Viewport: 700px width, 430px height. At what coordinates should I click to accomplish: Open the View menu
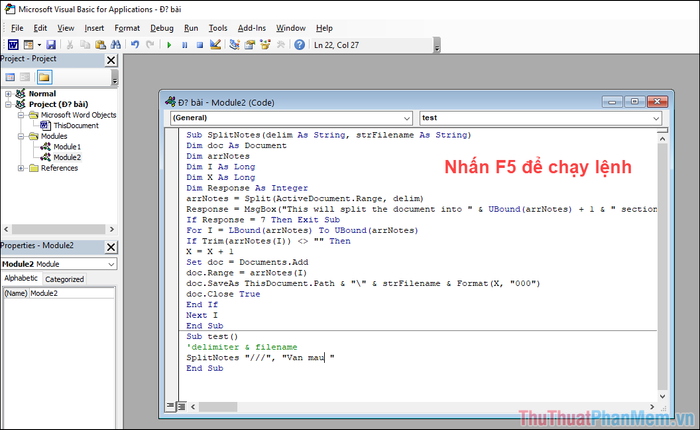(66, 28)
